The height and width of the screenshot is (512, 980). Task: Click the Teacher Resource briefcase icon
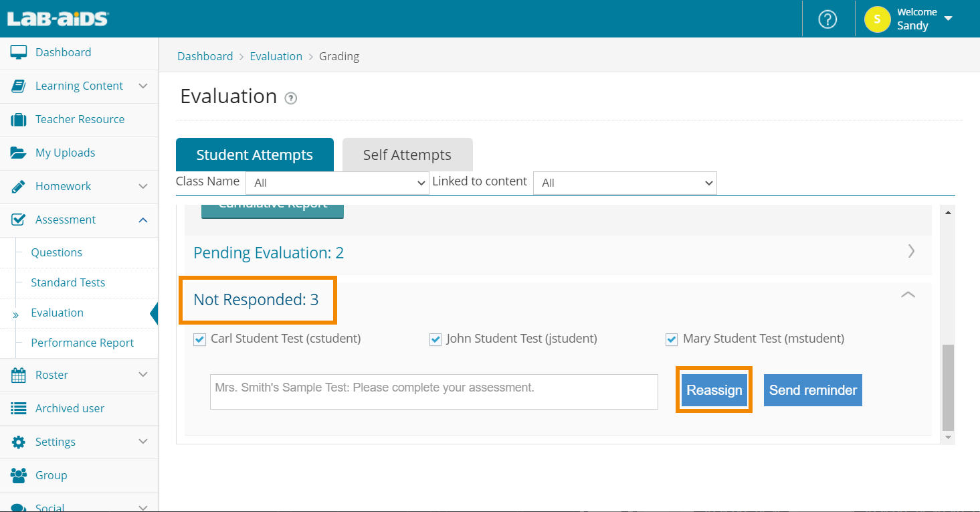pos(18,120)
